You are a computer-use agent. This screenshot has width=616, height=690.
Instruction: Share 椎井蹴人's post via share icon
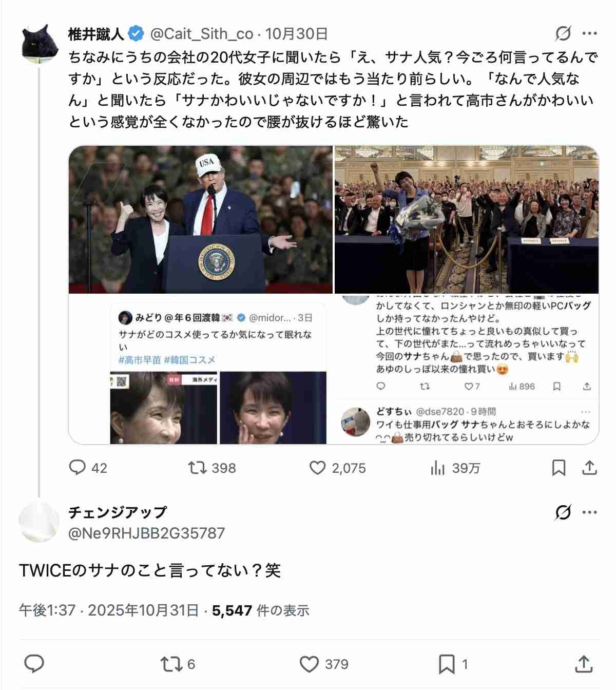point(589,468)
